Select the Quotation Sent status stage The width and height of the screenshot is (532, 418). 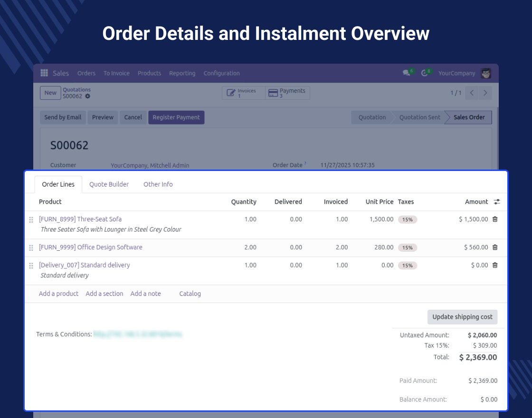pos(420,117)
